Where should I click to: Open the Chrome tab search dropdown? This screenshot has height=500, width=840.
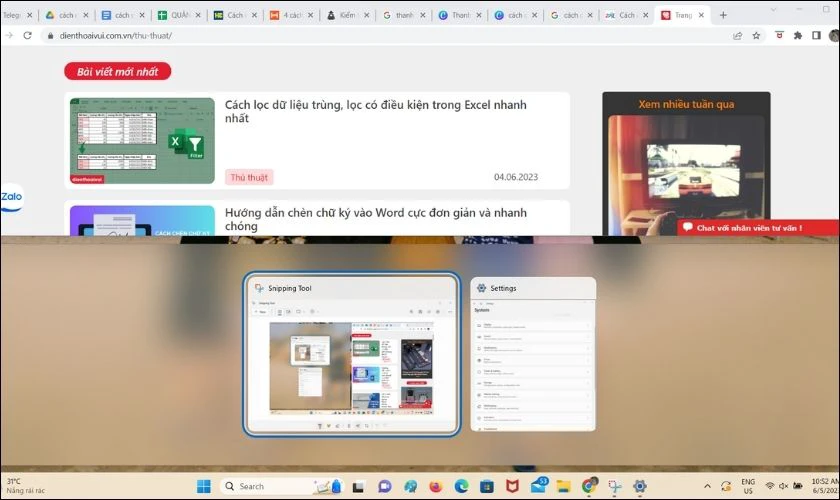pyautogui.click(x=773, y=10)
